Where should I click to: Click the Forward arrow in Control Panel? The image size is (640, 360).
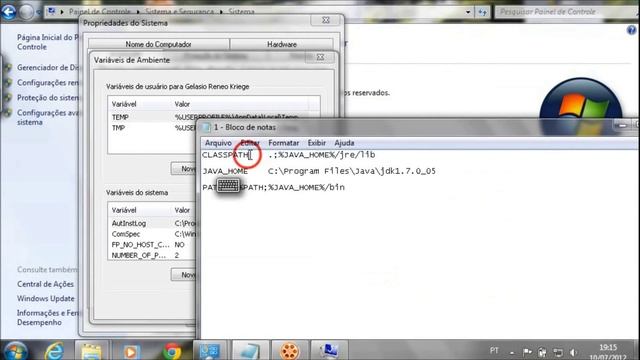(27, 12)
